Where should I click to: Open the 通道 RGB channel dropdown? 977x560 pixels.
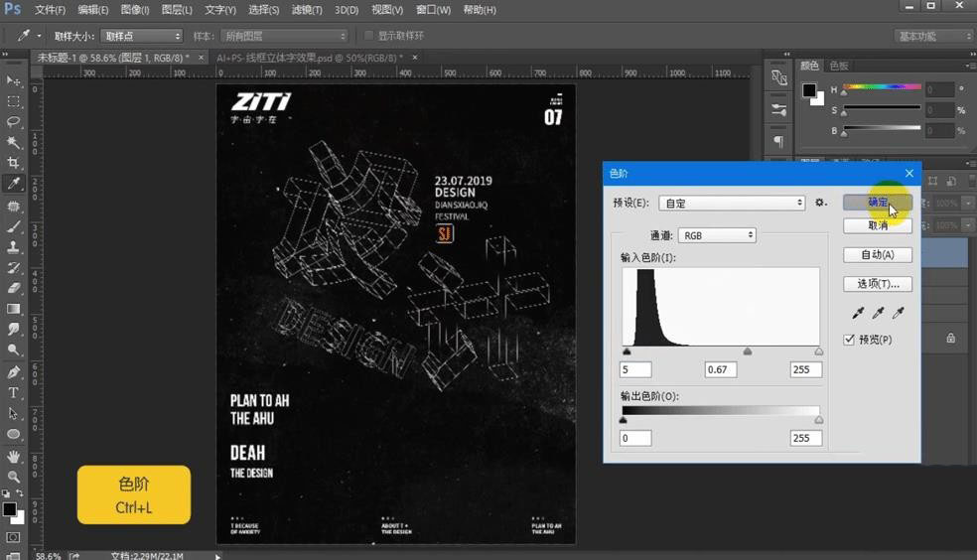click(717, 235)
